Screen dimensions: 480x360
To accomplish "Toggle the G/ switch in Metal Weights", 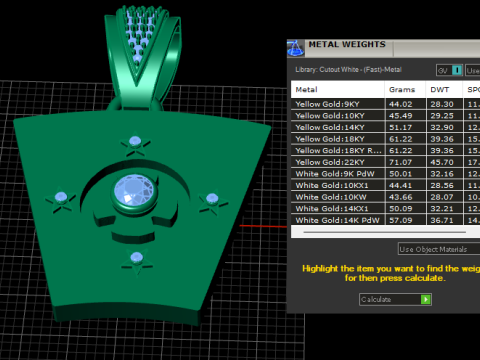I will [449, 70].
